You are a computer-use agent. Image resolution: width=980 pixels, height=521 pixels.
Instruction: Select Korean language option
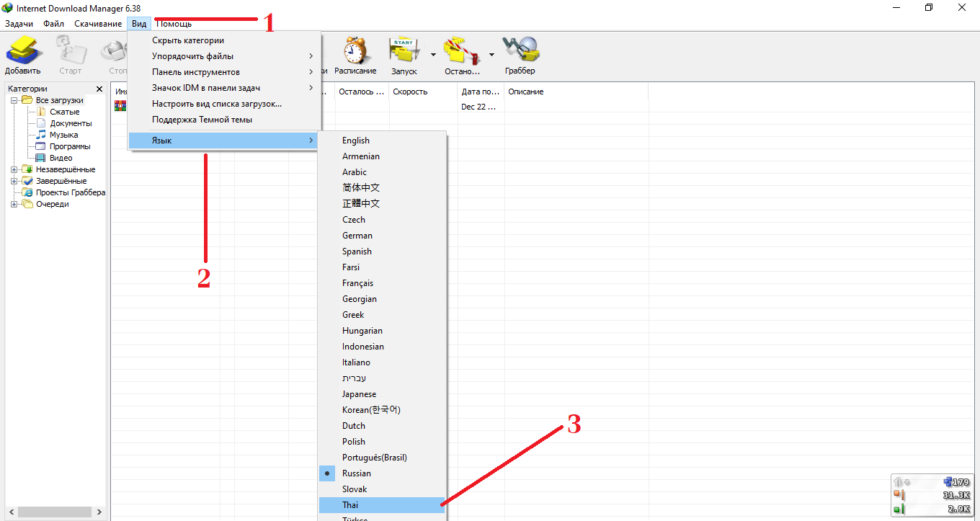coord(383,410)
